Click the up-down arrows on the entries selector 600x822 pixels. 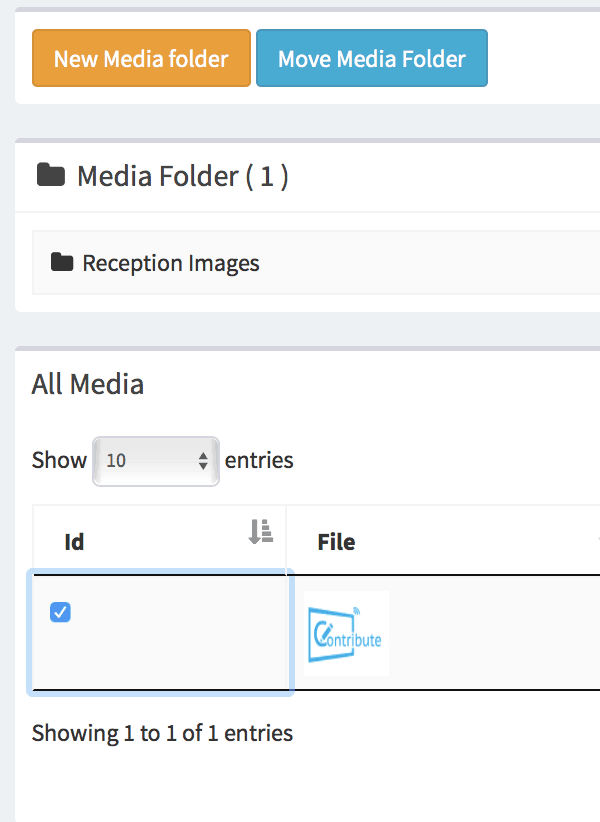[x=203, y=461]
